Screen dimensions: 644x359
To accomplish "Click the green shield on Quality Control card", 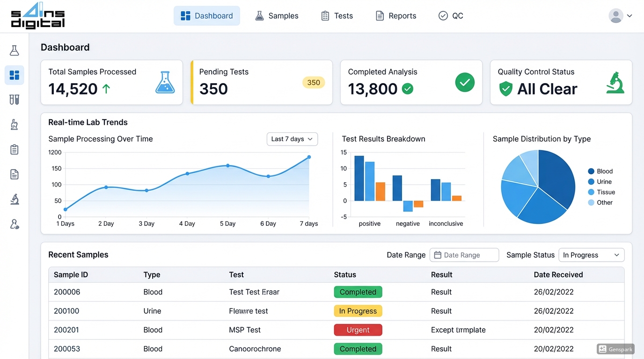I will point(505,88).
